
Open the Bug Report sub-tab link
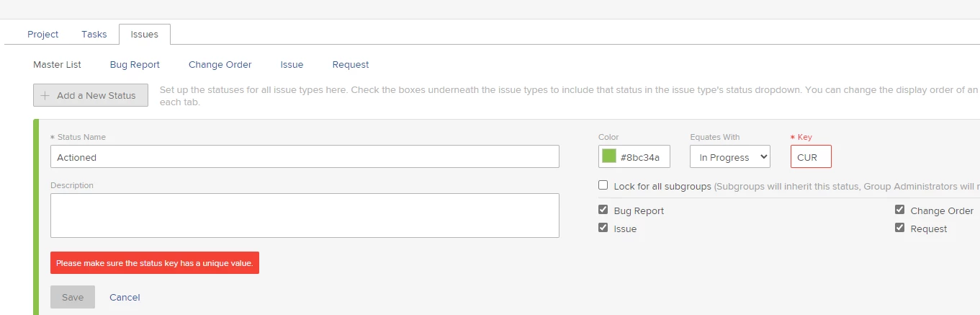tap(135, 64)
